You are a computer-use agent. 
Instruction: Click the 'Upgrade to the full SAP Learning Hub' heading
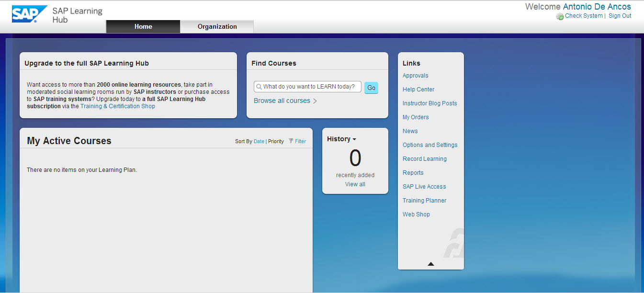pyautogui.click(x=87, y=63)
